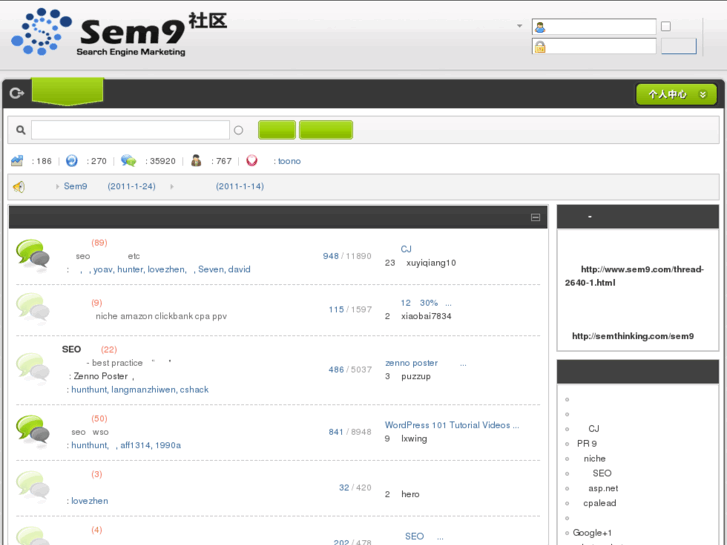Screen dimensions: 727x545
Task: Click forum icon of the (4) board
Action: tap(31, 536)
